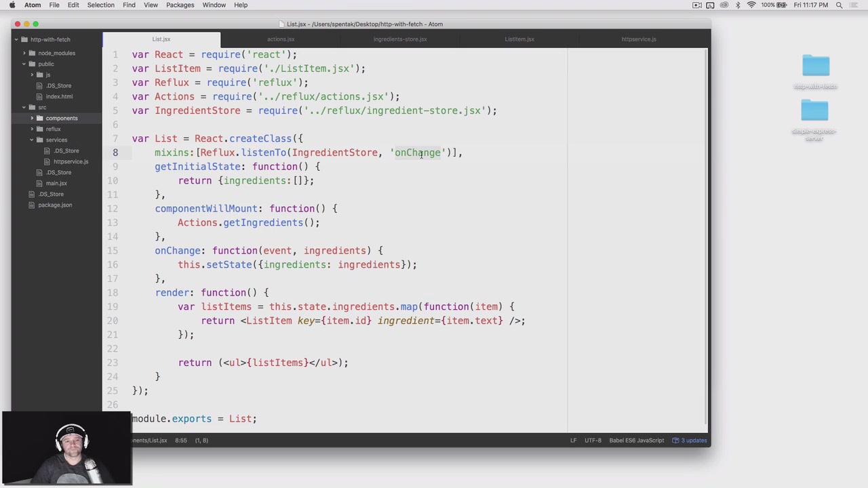Expand the reflux folder chevron
The width and height of the screenshot is (868, 488).
[31, 129]
